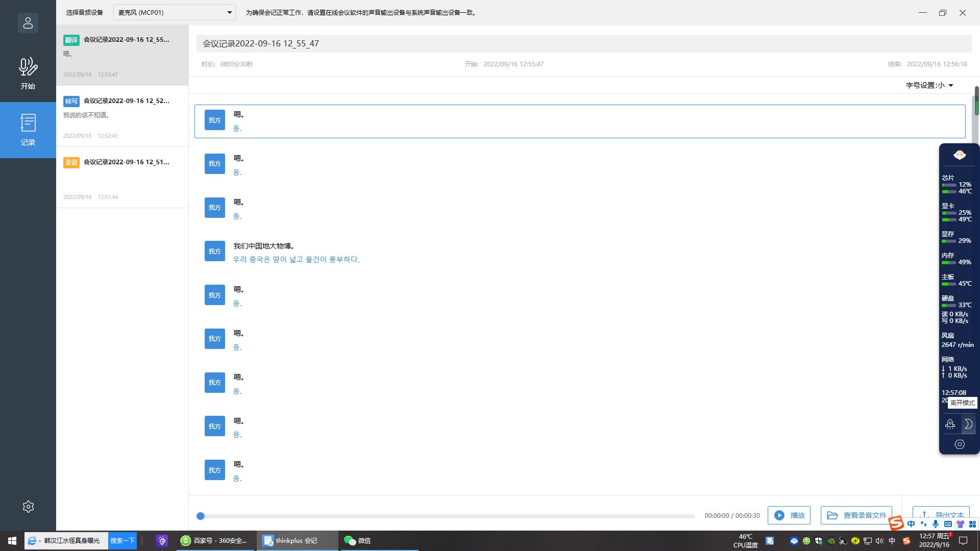Screen dimensions: 980x551
Task: Open Sogou soft keyboard icon
Action: [x=948, y=524]
